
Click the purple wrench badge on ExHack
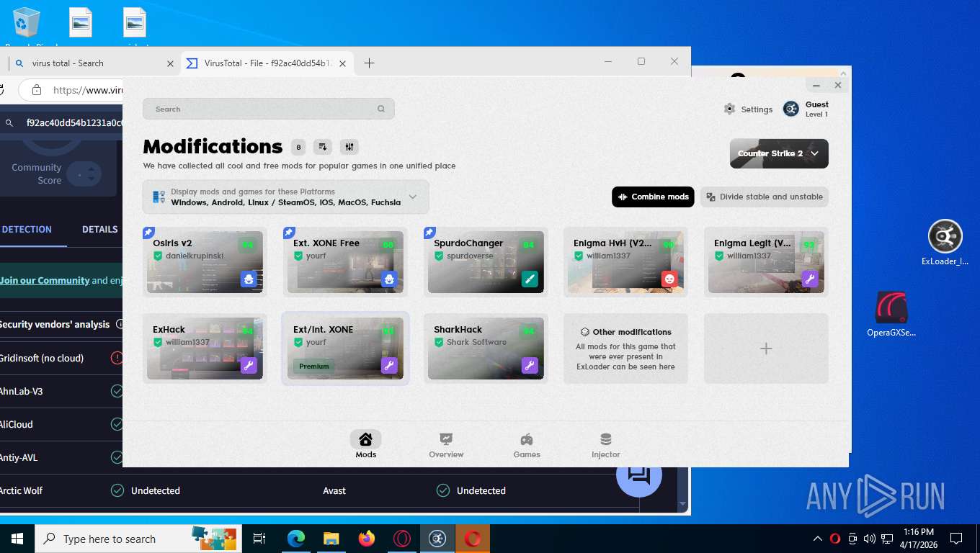coord(249,366)
